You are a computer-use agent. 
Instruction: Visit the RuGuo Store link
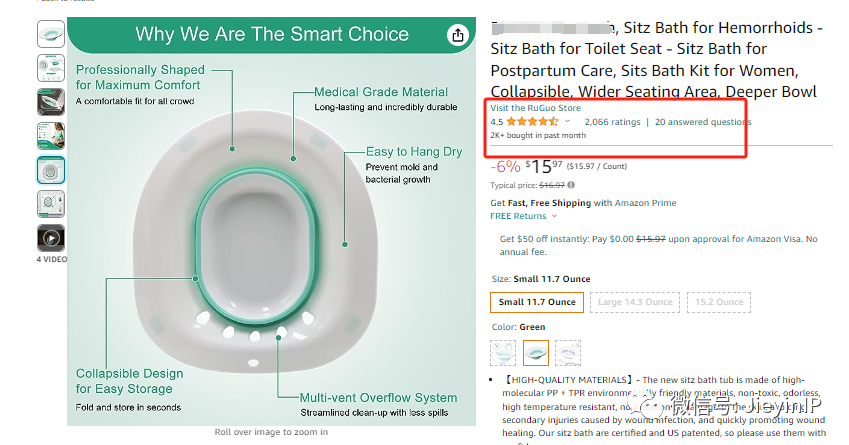coord(535,108)
